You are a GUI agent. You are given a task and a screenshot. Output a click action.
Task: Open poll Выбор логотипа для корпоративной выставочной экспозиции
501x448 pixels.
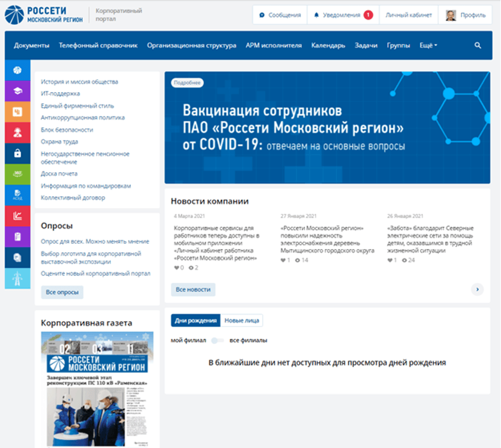point(91,258)
